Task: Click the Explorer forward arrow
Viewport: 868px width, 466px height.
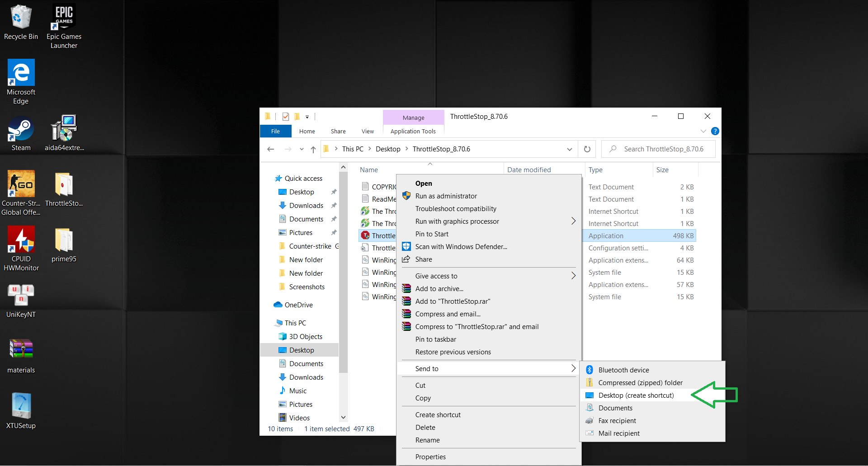Action: pos(288,149)
